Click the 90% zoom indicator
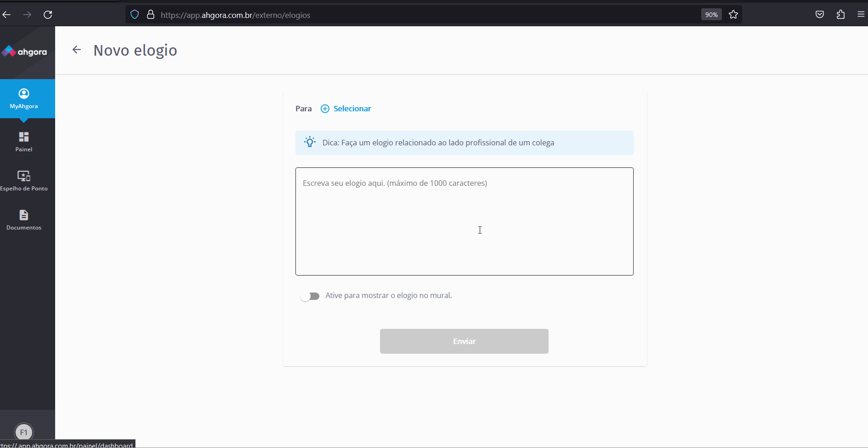The width and height of the screenshot is (868, 448). click(711, 15)
